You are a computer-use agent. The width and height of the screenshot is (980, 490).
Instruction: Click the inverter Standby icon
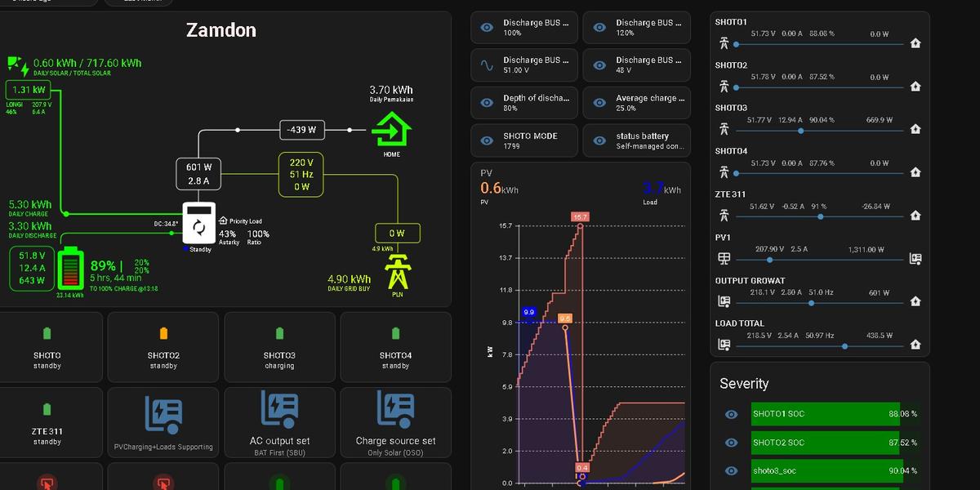point(198,225)
